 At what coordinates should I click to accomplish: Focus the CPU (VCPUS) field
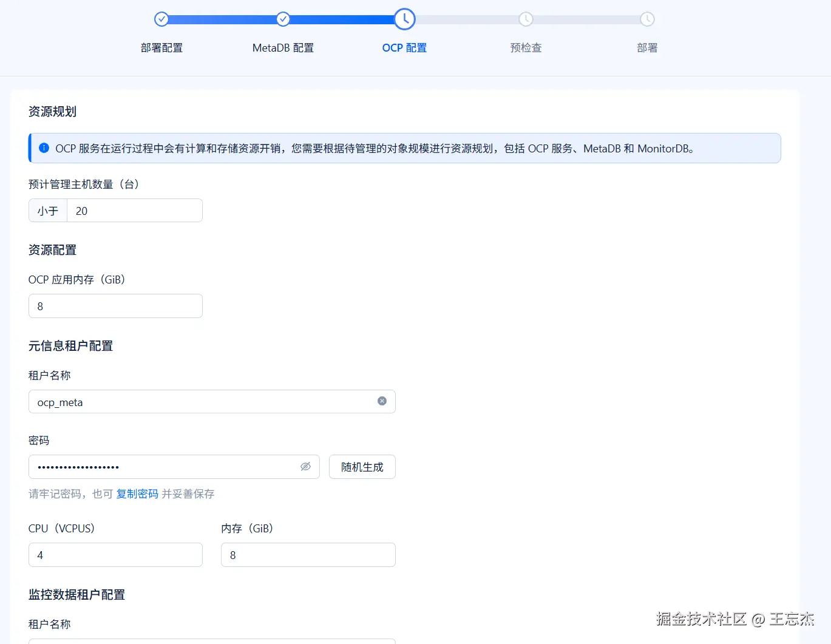(x=115, y=555)
